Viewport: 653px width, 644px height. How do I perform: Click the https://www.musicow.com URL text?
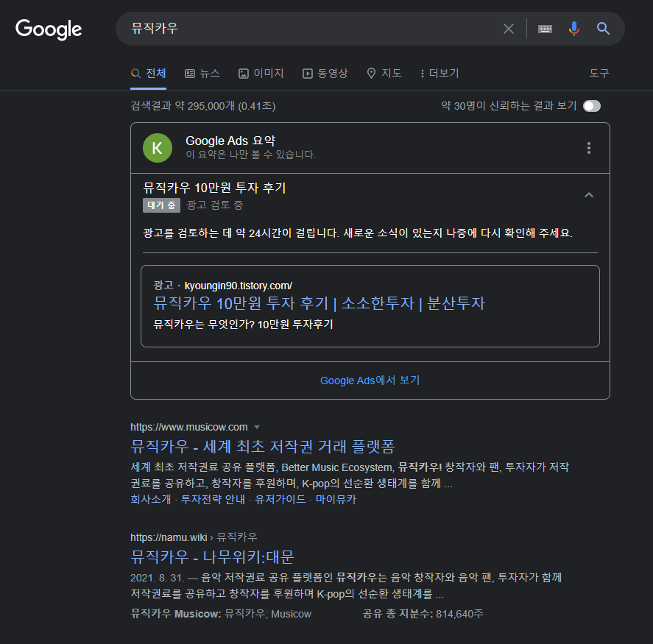pyautogui.click(x=189, y=427)
